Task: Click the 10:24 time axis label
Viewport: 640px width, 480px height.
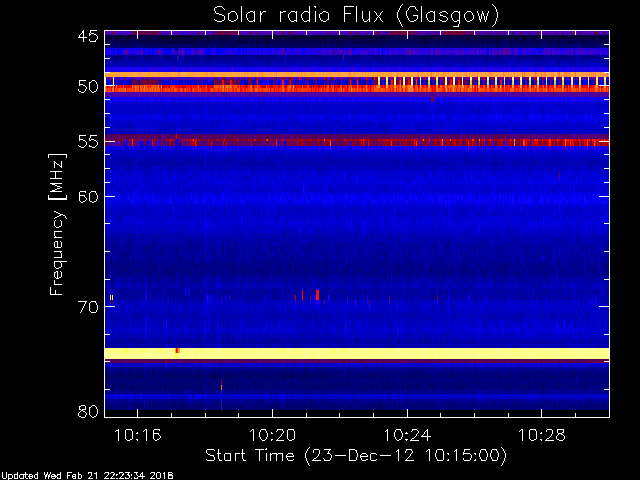Action: (407, 435)
